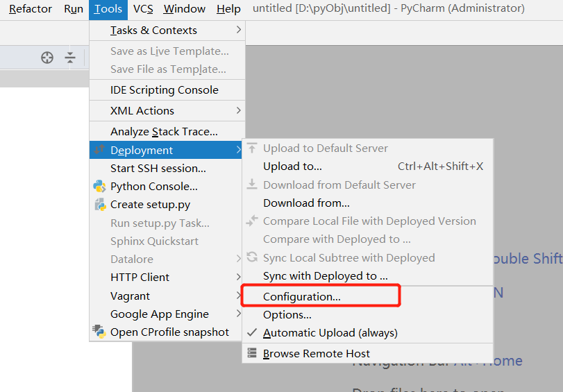Screen dimensions: 563x392
Task: Click the Deployment arrows icon
Action: [x=99, y=151]
